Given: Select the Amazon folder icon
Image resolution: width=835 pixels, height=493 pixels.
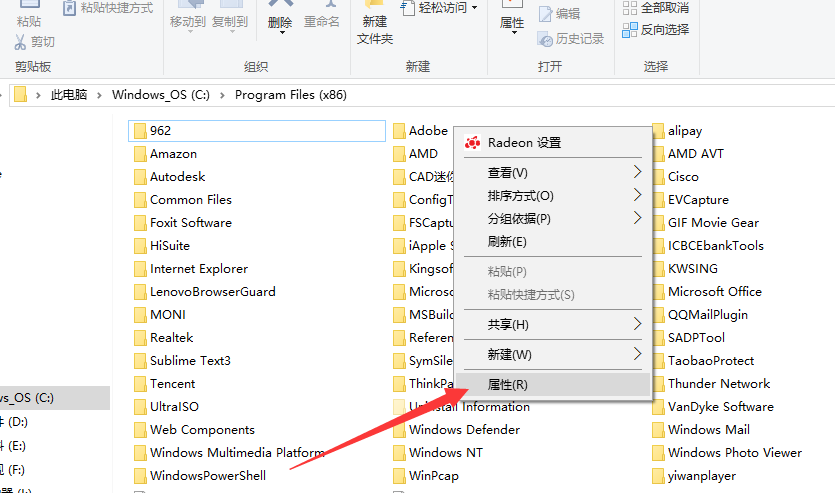Looking at the screenshot, I should point(140,154).
